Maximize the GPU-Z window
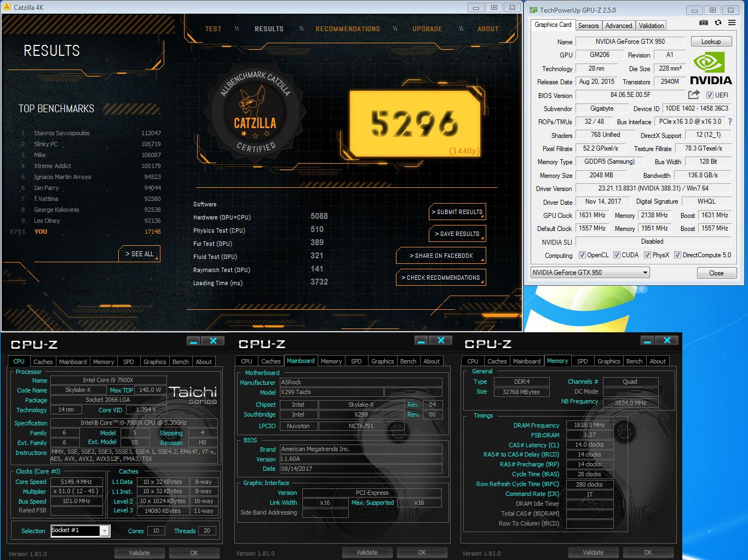 pos(712,10)
